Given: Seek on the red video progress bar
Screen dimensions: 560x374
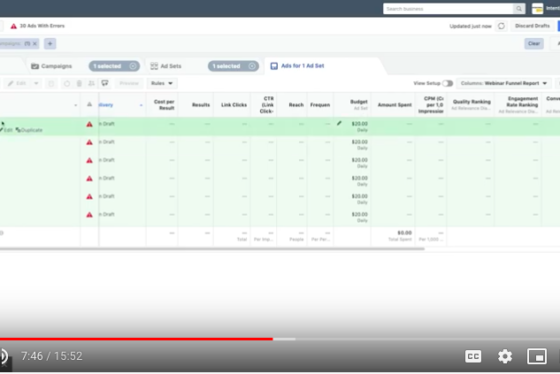Looking at the screenshot, I should click(136, 339).
